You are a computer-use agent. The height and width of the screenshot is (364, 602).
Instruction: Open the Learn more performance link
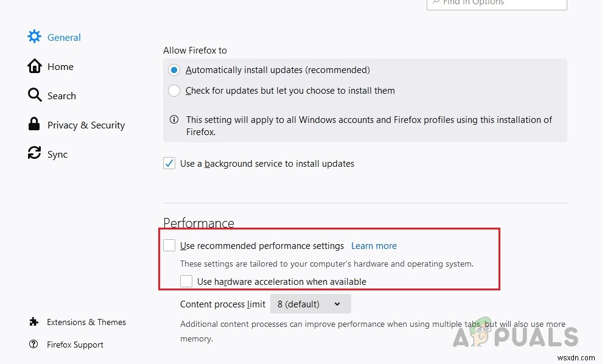(374, 245)
